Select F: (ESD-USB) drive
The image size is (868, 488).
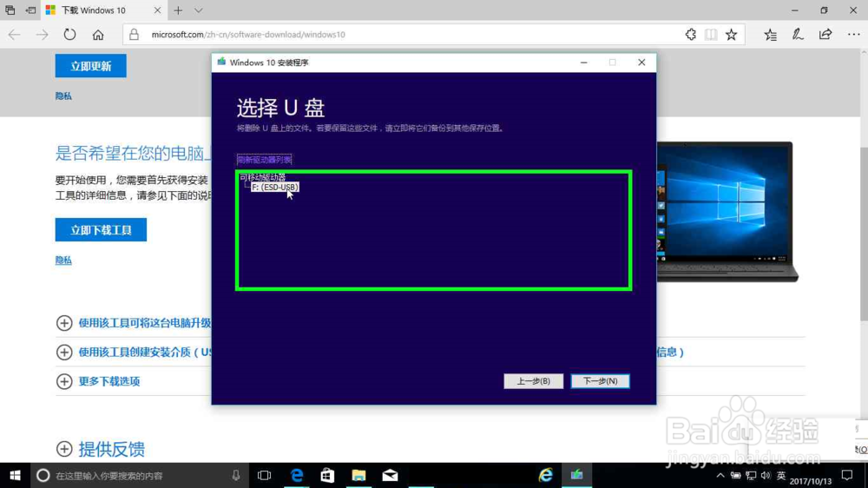pos(275,188)
